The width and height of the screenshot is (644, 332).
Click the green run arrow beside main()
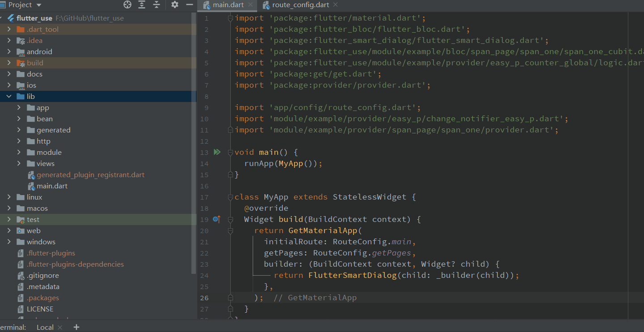tap(217, 152)
